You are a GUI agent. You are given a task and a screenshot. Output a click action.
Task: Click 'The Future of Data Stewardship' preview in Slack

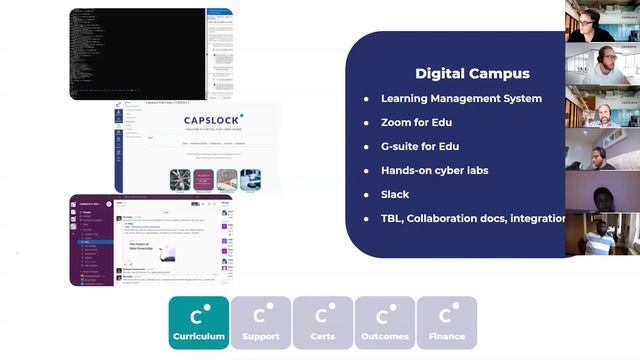click(x=151, y=250)
